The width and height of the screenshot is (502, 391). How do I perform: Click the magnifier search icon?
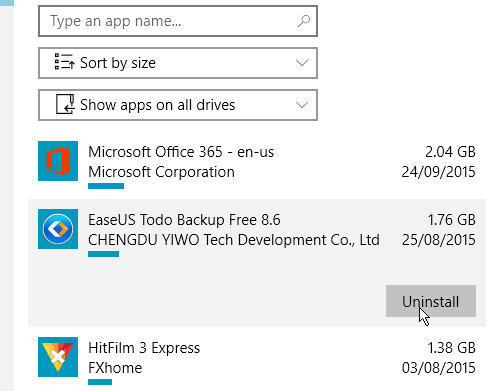click(304, 21)
